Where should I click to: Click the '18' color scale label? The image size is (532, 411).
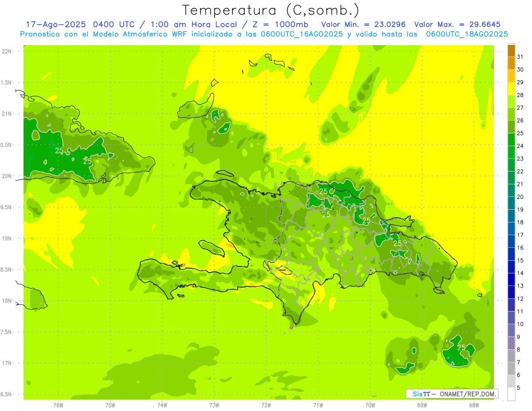pos(520,222)
